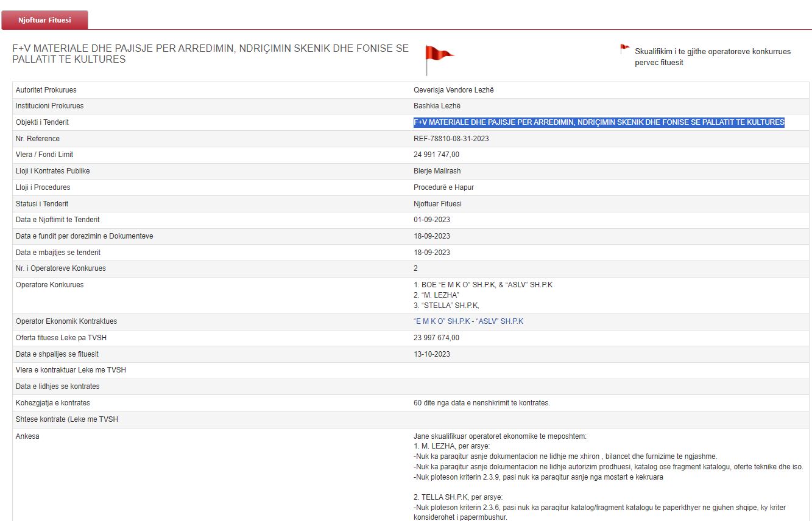Click the 60 dite contract duration text
Image resolution: width=812 pixels, height=521 pixels.
pos(481,403)
